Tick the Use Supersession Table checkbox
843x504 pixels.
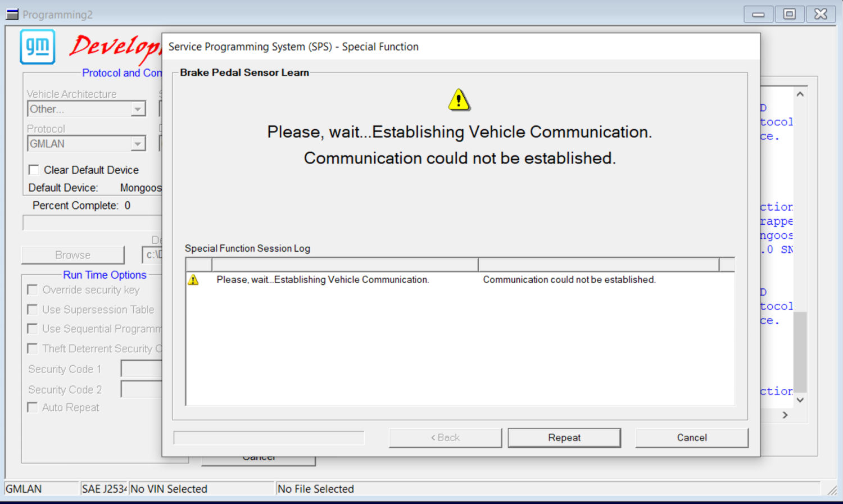coord(33,310)
